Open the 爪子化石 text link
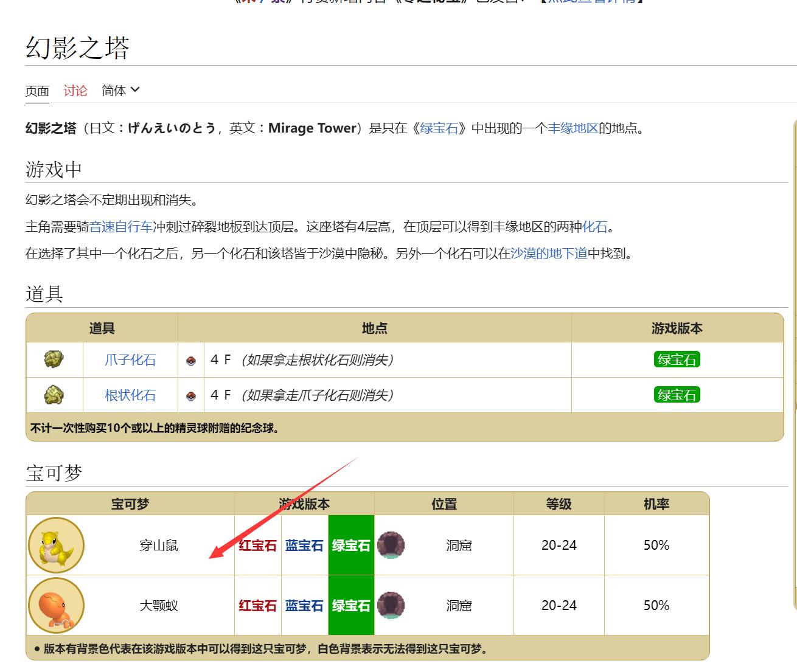Viewport: 797px width, 672px height. (130, 360)
